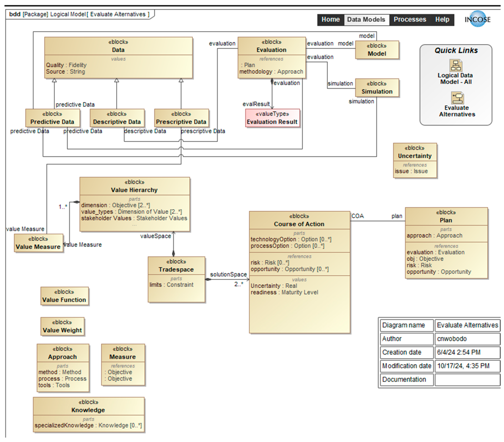
Task: Select the Predictive Data block
Action: [52, 118]
